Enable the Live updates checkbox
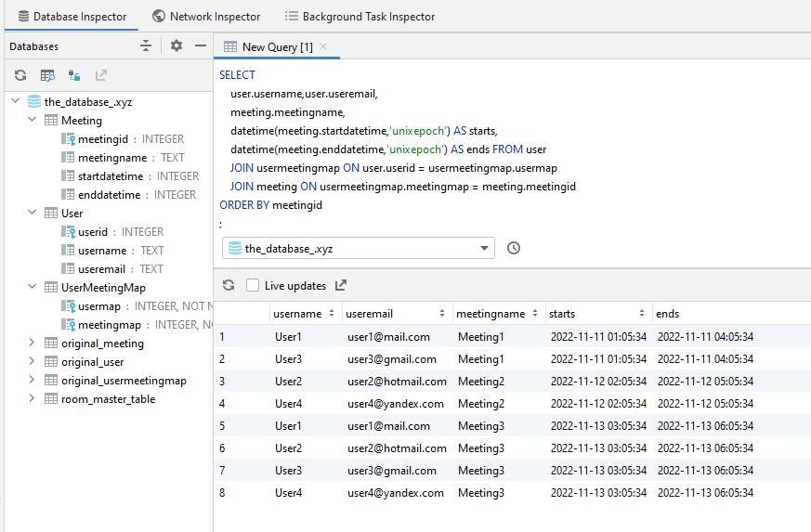 [253, 285]
